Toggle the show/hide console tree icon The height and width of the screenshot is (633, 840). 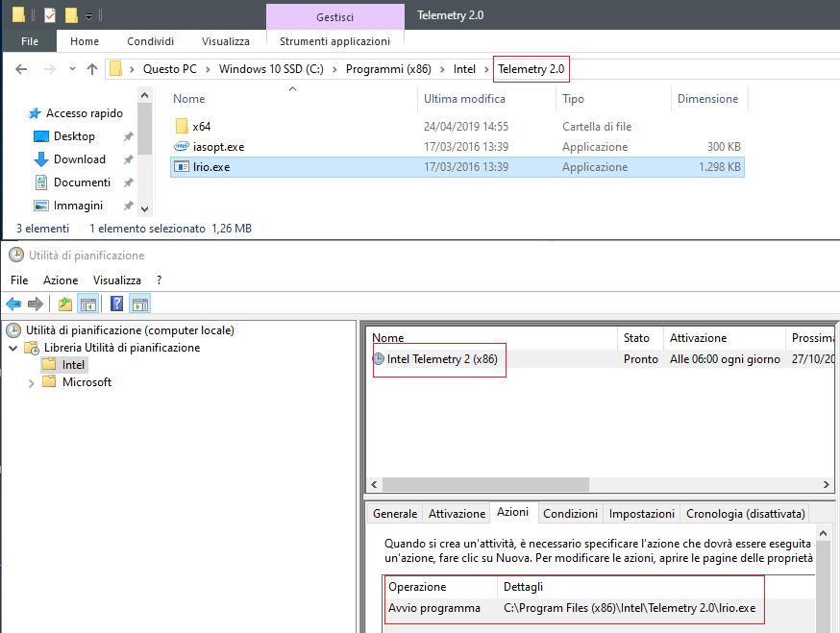(87, 304)
